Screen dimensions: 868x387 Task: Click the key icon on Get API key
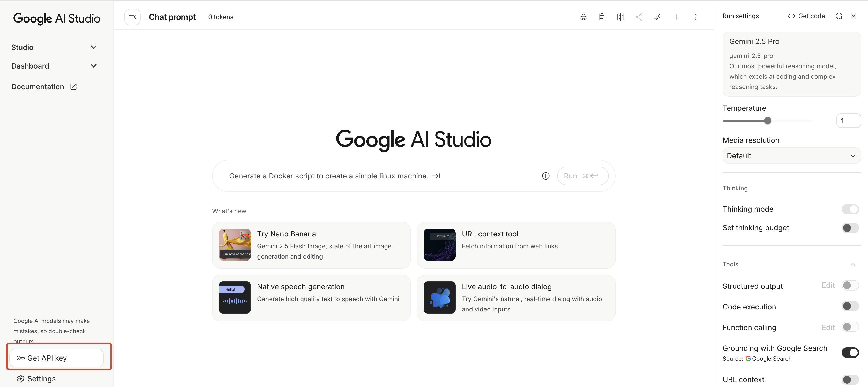click(20, 358)
